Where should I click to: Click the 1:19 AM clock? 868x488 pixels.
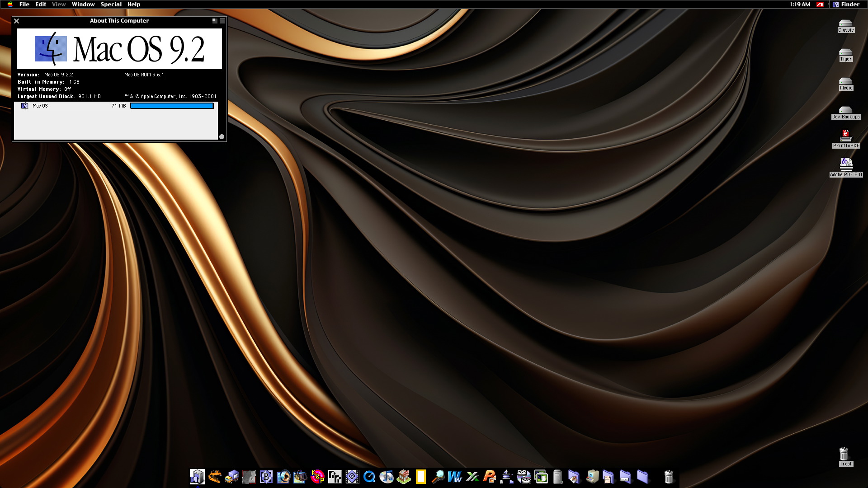tap(800, 5)
